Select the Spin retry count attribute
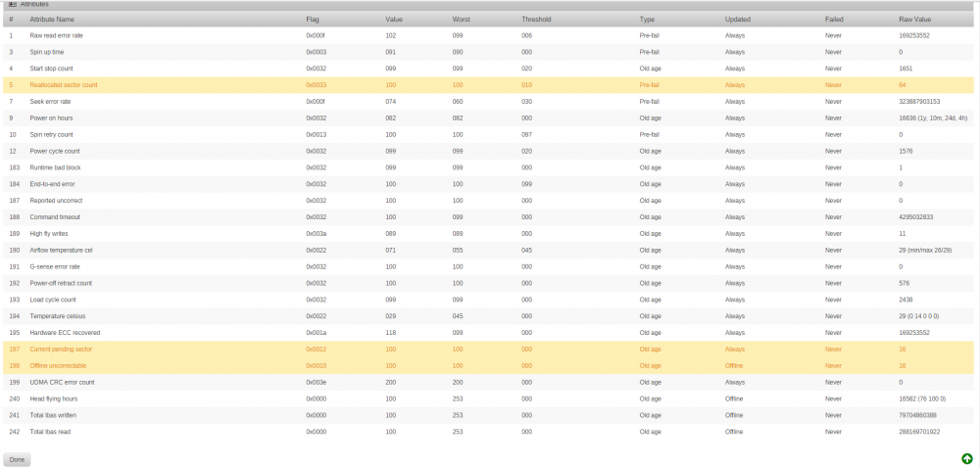 coord(51,134)
